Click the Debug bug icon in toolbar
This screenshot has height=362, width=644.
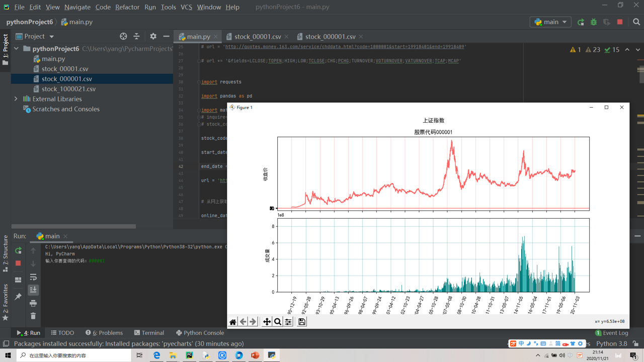[594, 22]
